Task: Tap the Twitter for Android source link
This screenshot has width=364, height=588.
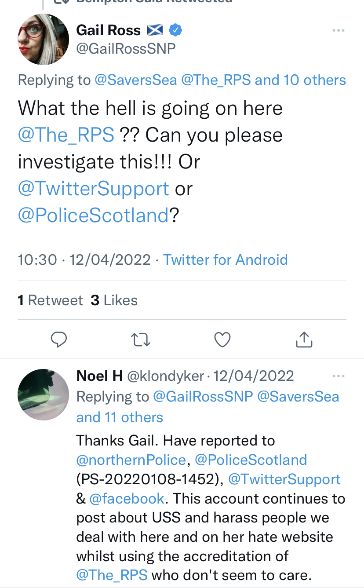Action: point(225,259)
